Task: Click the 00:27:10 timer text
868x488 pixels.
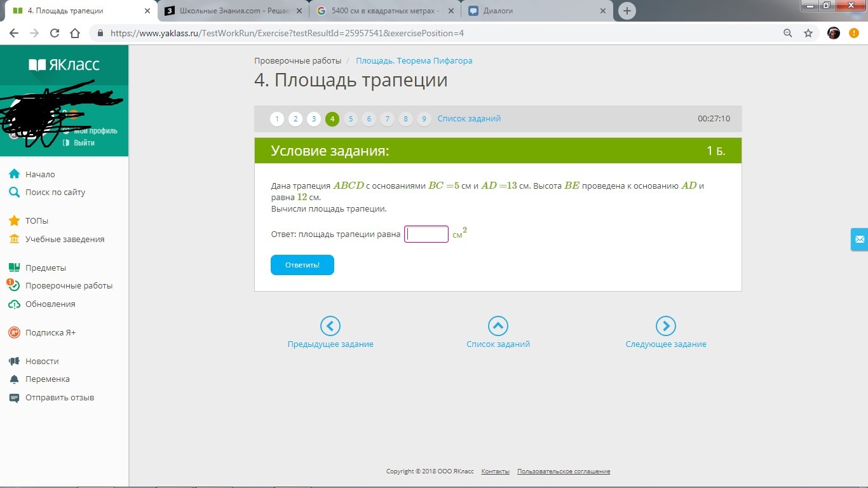Action: pyautogui.click(x=714, y=119)
